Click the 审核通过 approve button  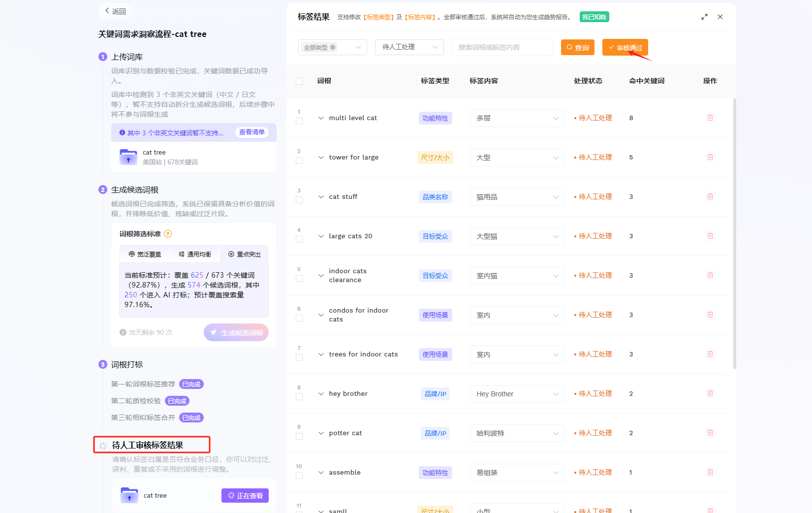tap(625, 47)
